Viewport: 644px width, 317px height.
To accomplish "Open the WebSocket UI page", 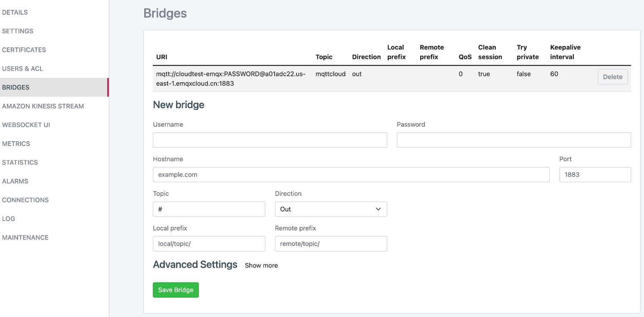I will (x=26, y=125).
